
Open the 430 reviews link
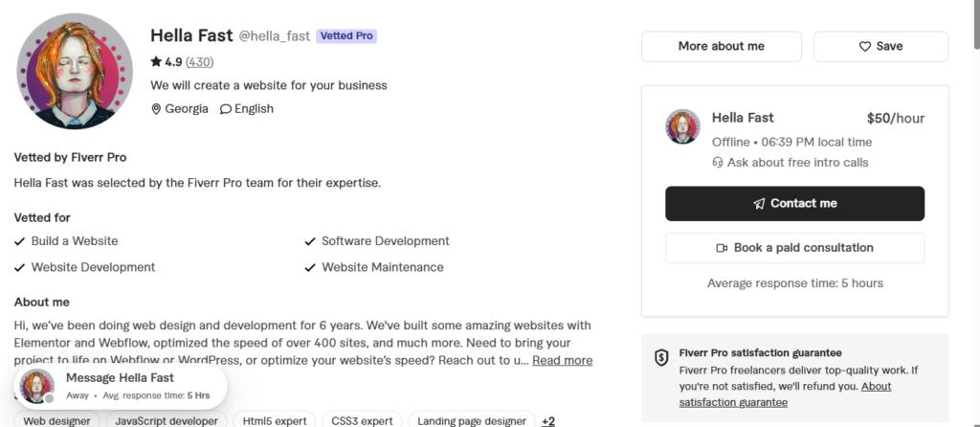click(200, 62)
